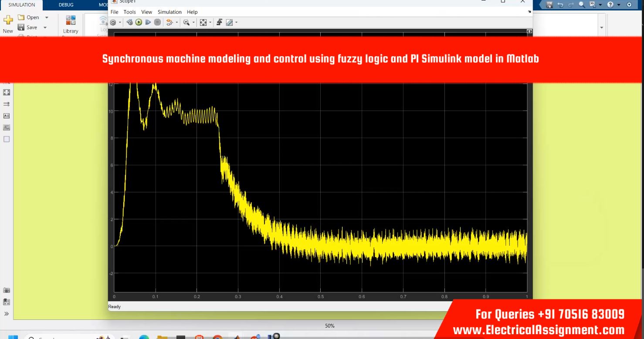The image size is (644, 339).
Task: Expand the Open dropdown arrow
Action: (47, 17)
